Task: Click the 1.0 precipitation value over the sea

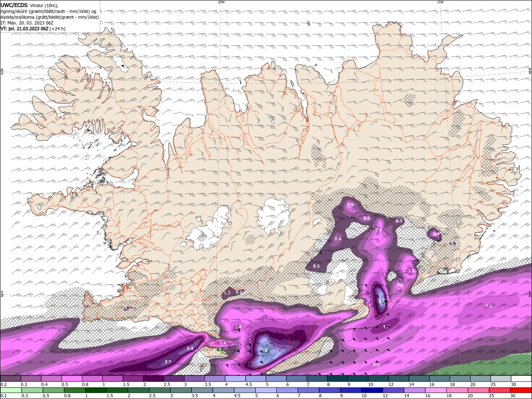Action: click(x=489, y=306)
